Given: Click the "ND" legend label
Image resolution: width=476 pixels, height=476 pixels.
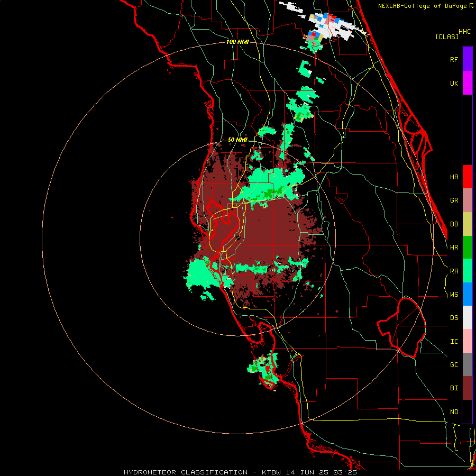Looking at the screenshot, I should coord(454,412).
